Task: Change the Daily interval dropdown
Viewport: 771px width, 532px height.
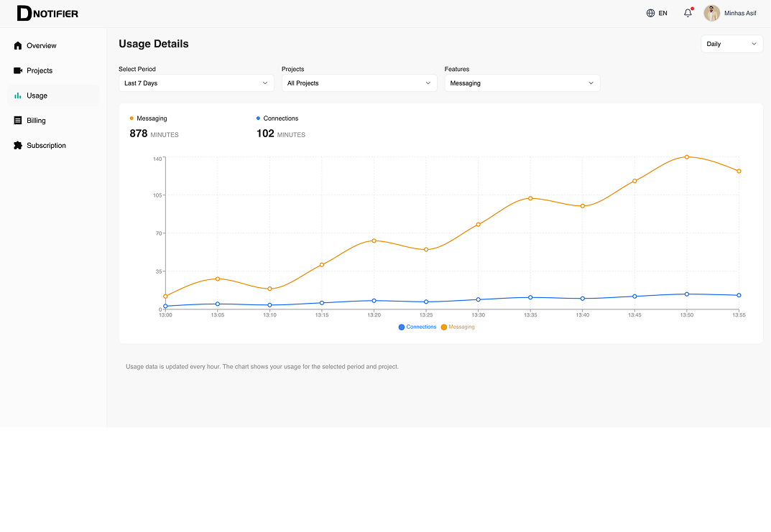Action: coord(731,44)
